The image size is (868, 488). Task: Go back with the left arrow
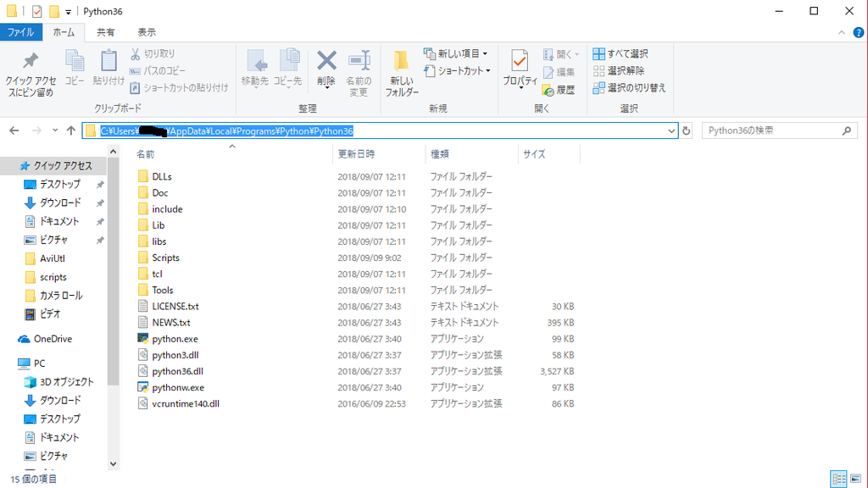14,130
